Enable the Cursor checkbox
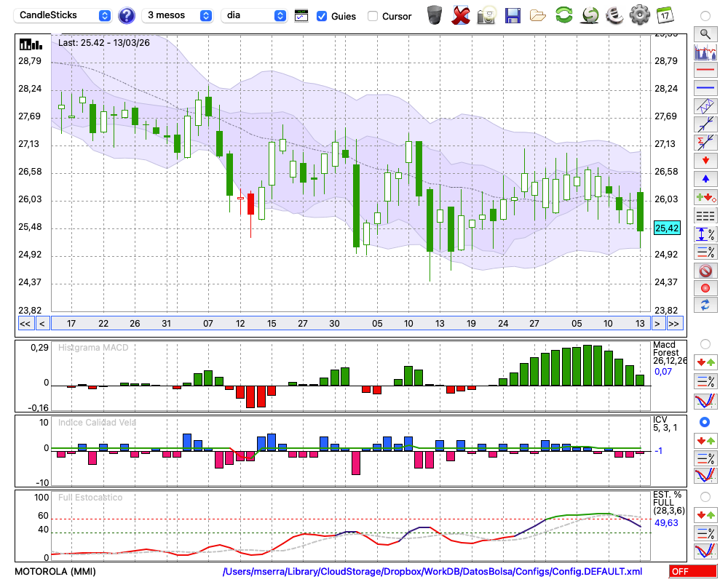Image resolution: width=728 pixels, height=582 pixels. point(372,16)
